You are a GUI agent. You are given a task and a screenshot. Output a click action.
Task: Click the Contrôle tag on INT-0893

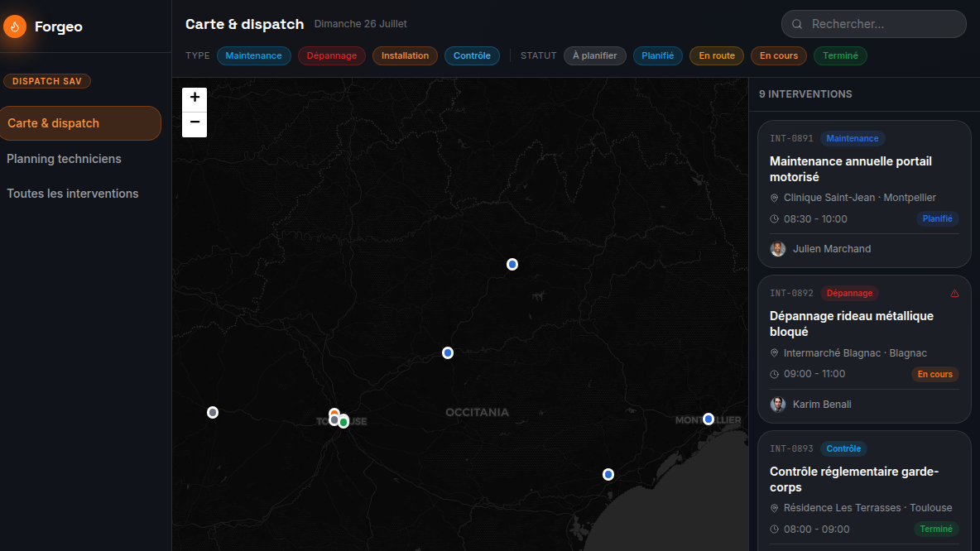click(843, 448)
